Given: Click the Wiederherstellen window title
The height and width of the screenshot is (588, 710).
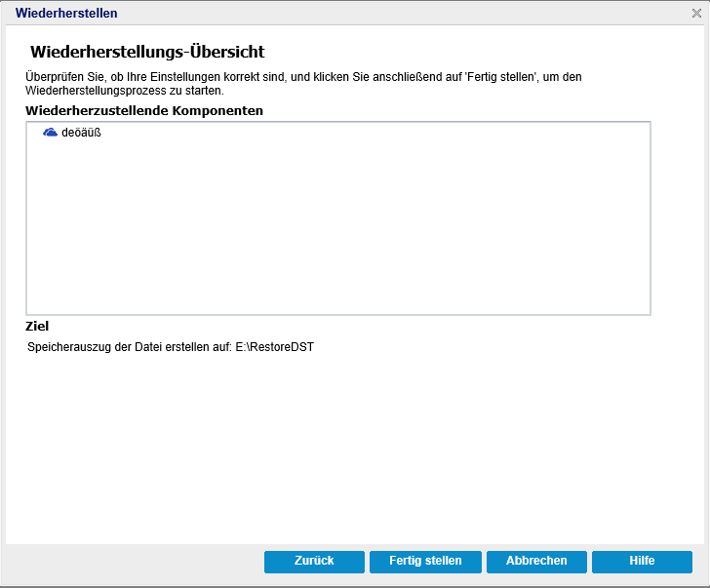Looking at the screenshot, I should (66, 13).
